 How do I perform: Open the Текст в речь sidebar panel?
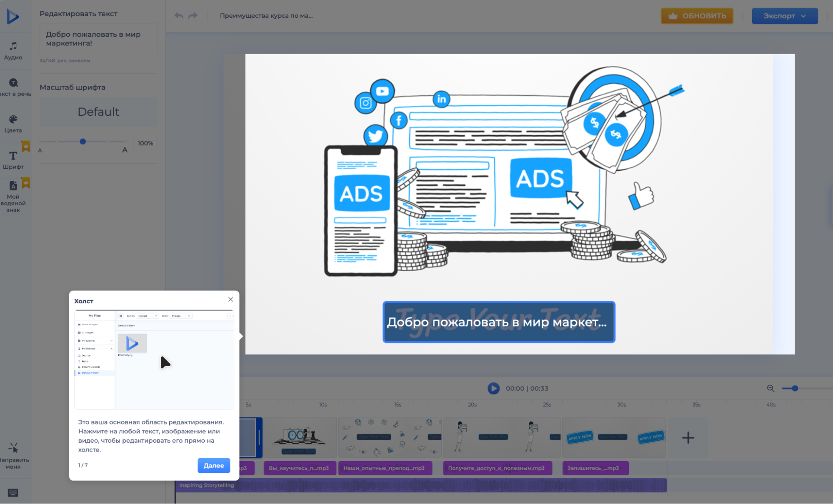click(x=14, y=87)
